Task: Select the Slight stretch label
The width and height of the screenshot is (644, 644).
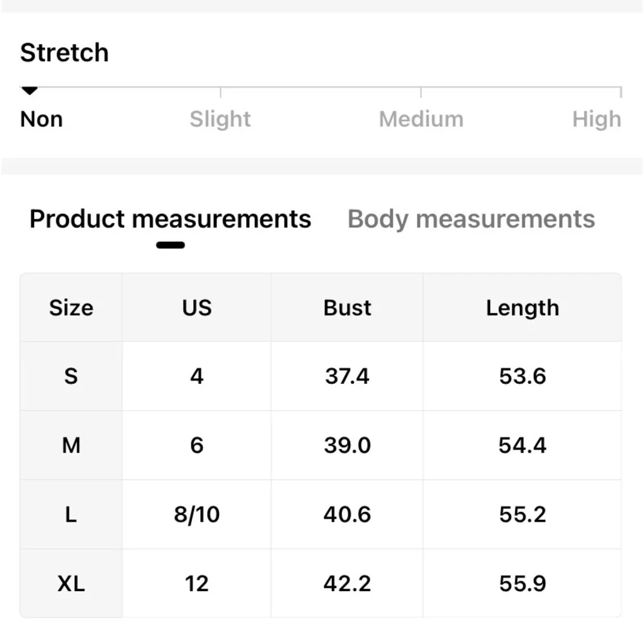Action: coord(220,119)
